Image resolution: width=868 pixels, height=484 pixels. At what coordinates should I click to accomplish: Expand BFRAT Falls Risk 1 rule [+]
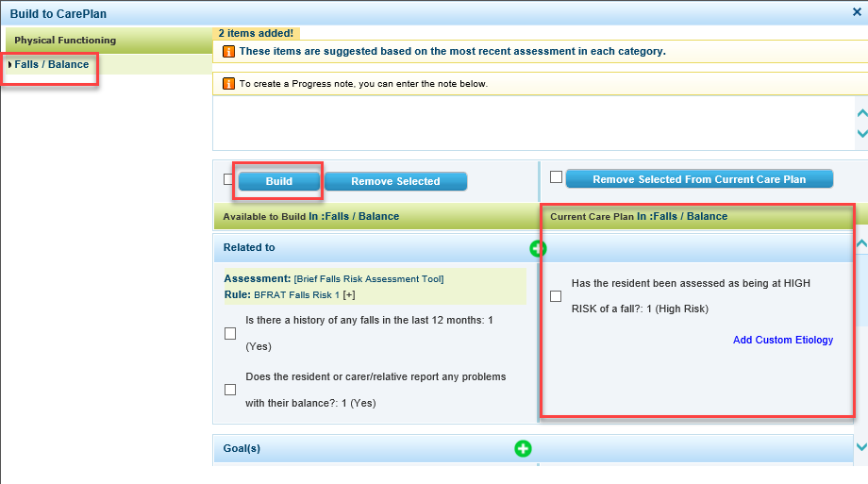point(348,294)
